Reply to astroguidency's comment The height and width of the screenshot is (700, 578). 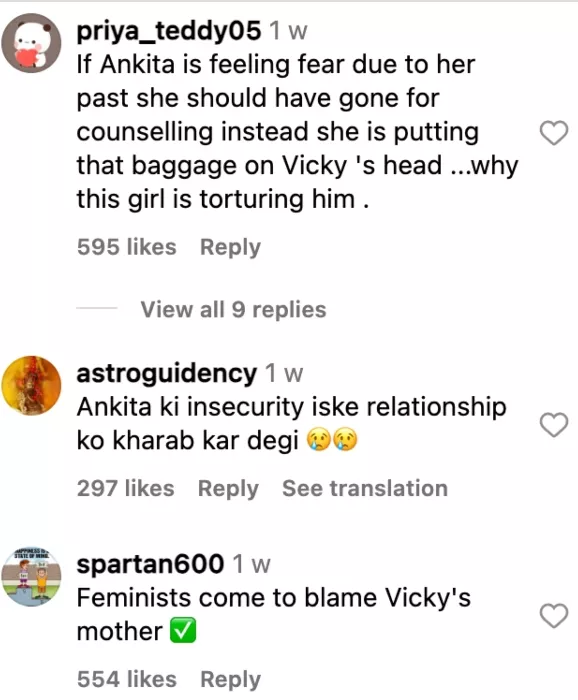(x=228, y=488)
